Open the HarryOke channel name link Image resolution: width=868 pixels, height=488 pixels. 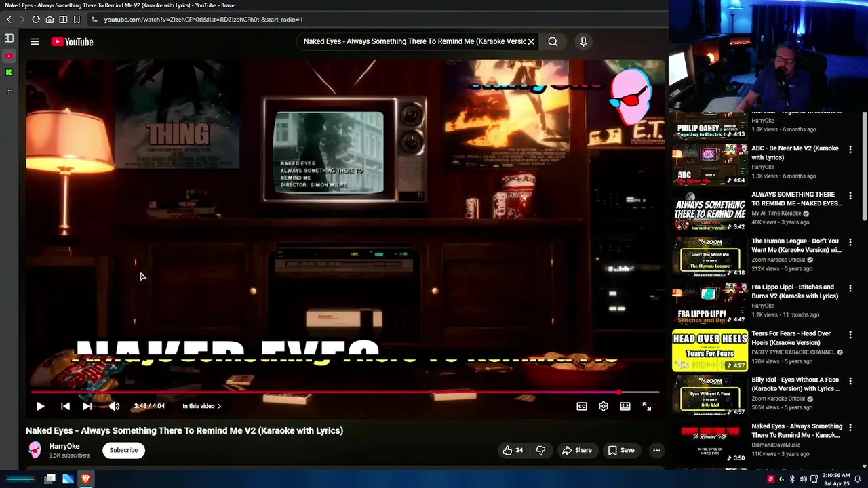point(64,446)
